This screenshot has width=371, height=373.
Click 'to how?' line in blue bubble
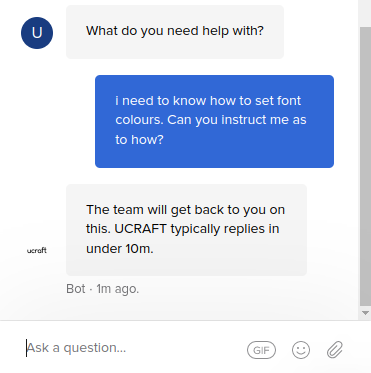[139, 139]
